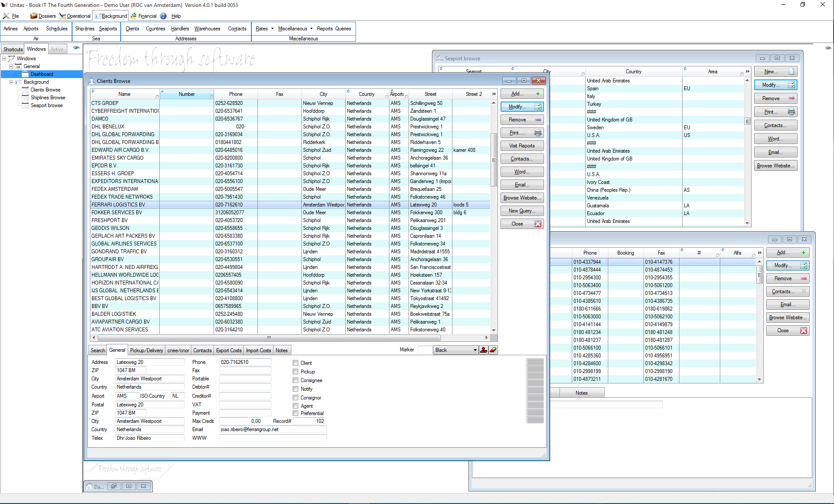The height and width of the screenshot is (504, 834).
Task: Toggle the Consignee checkbox
Action: (x=295, y=380)
